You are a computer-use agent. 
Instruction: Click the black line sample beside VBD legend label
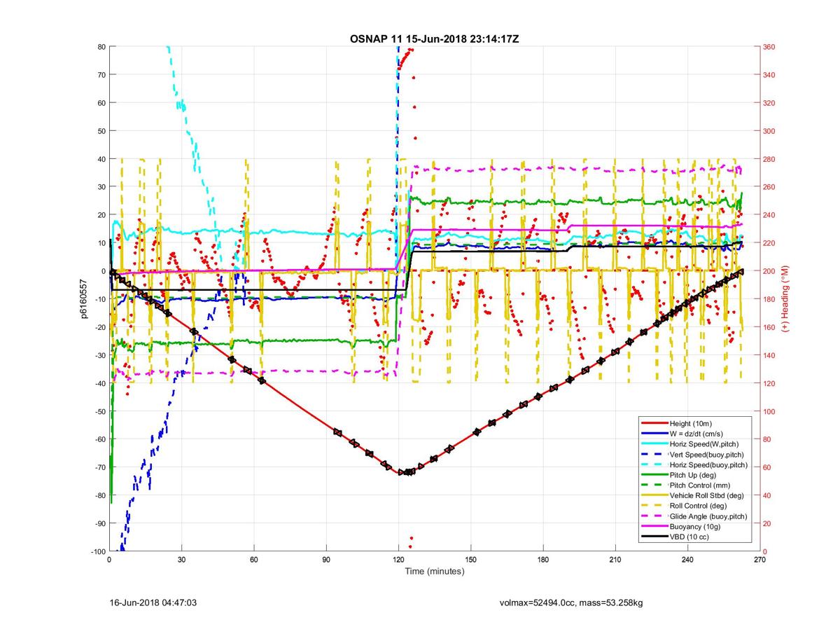(x=654, y=537)
